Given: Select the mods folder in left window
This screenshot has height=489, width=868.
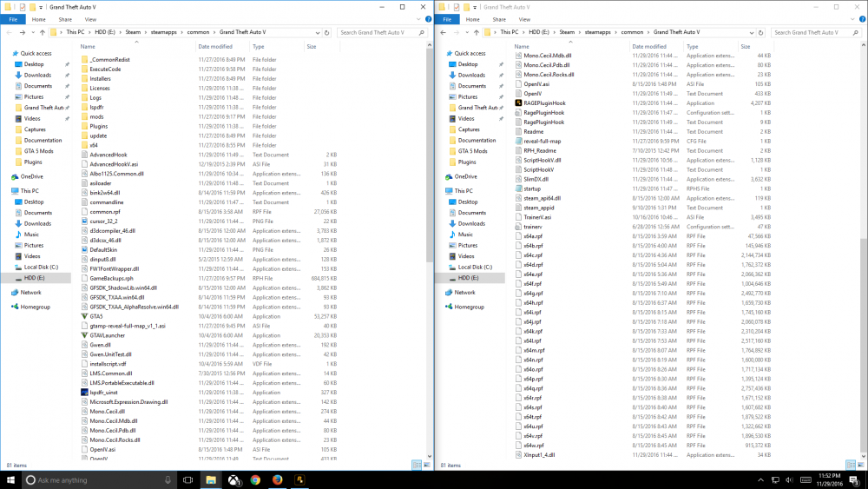Looking at the screenshot, I should 96,117.
